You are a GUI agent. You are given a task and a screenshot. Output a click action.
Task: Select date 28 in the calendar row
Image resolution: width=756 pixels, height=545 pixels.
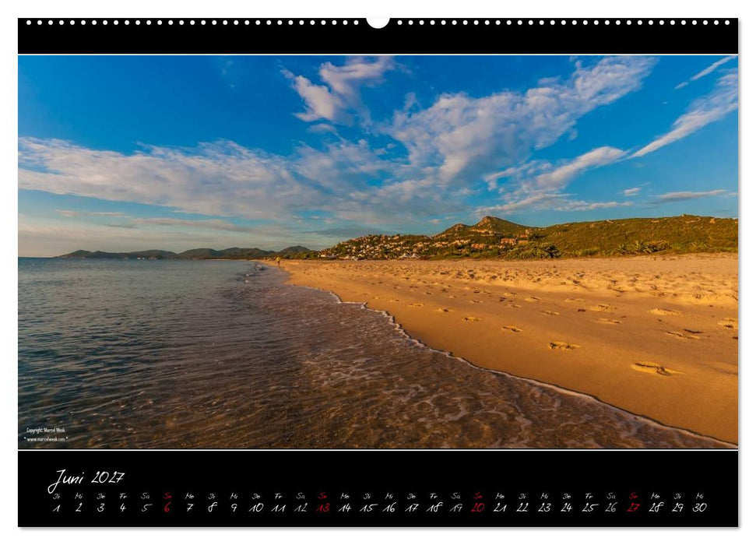point(656,508)
